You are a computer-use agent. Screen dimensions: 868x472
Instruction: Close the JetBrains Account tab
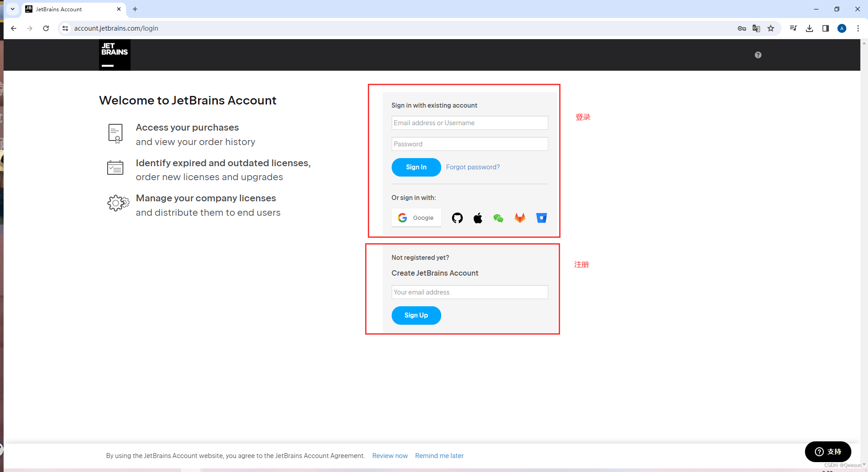coord(119,9)
